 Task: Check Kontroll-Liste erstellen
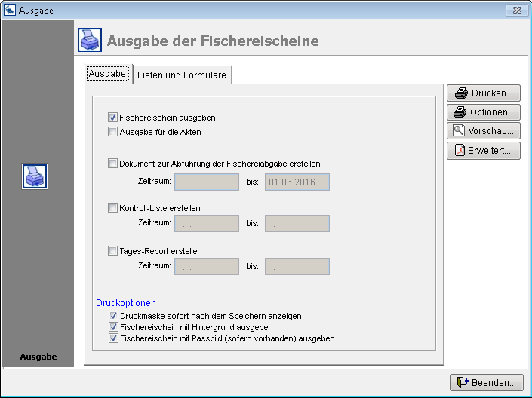click(x=112, y=207)
